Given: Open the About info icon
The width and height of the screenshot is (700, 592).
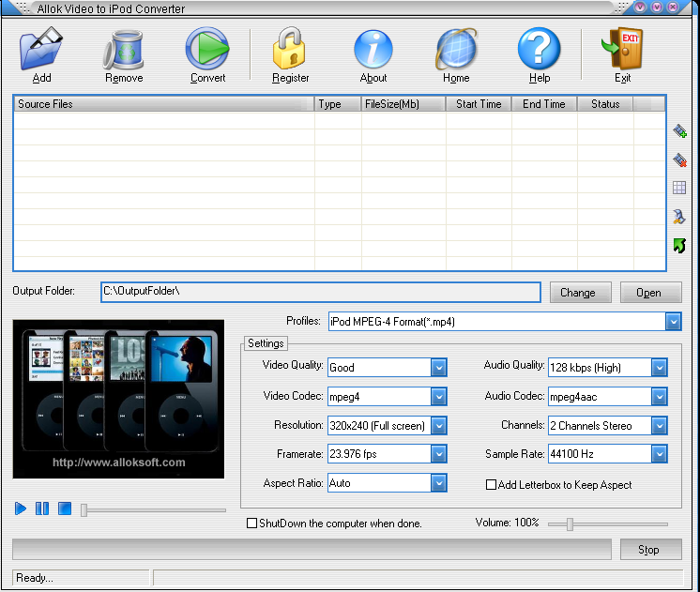Looking at the screenshot, I should click(x=373, y=49).
